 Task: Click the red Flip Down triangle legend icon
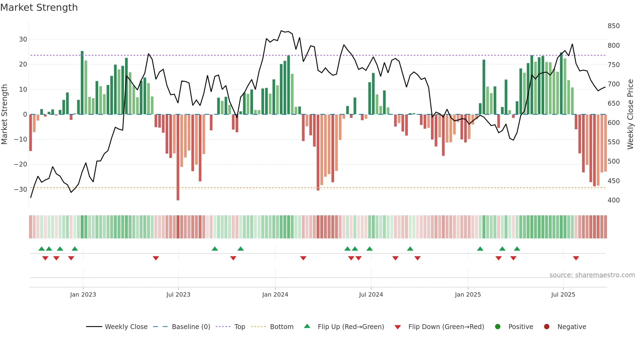[x=398, y=327]
